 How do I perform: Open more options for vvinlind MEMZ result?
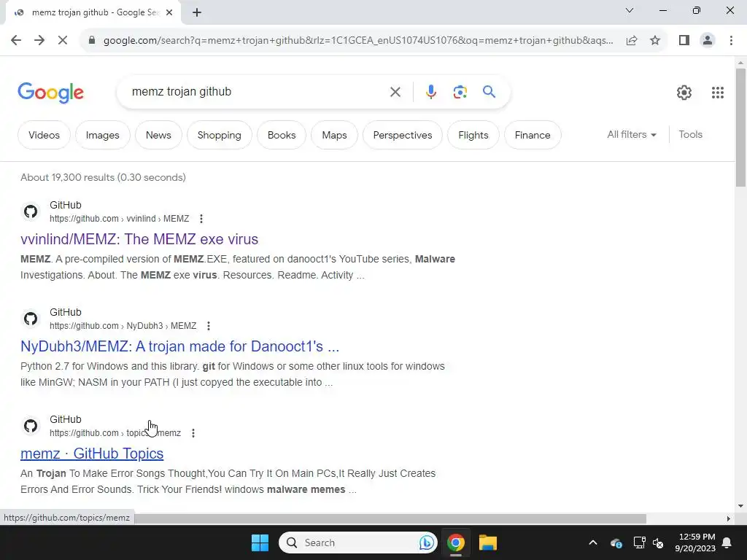pos(201,219)
